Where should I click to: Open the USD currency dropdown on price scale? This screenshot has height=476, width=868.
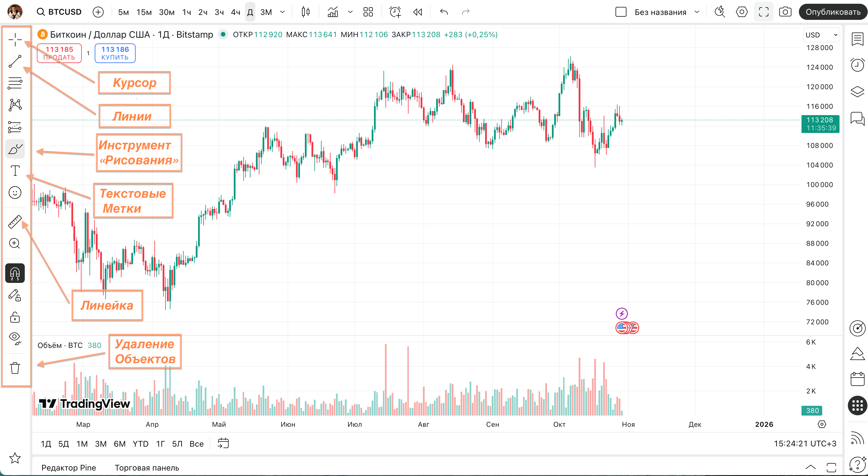click(821, 35)
